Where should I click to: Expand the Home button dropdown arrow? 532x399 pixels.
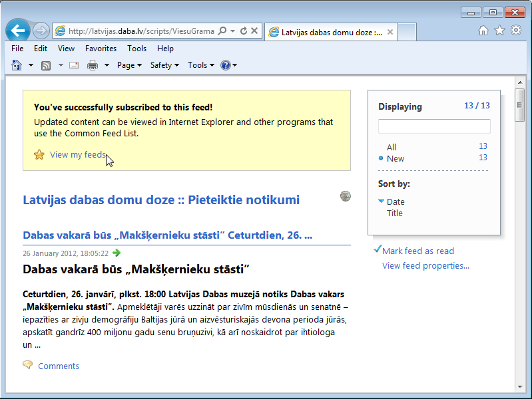click(31, 65)
